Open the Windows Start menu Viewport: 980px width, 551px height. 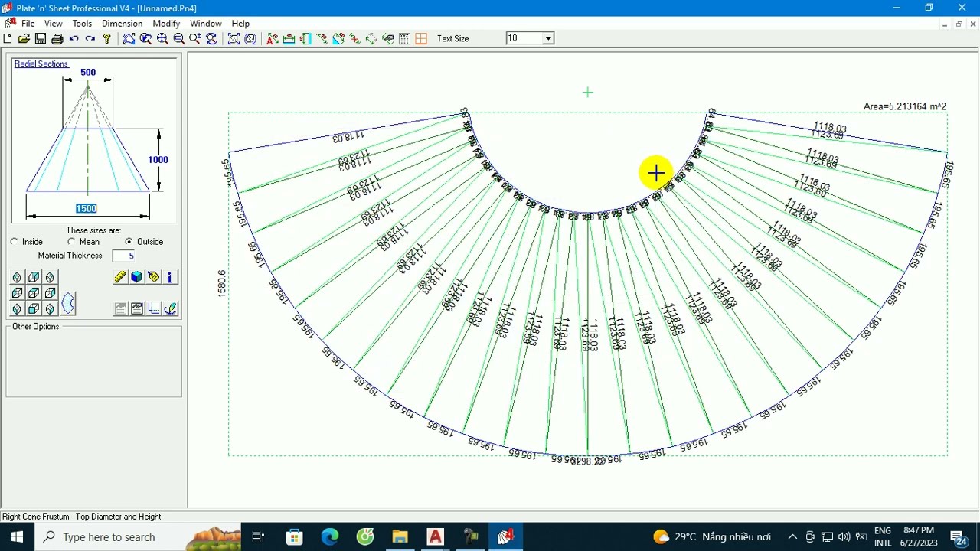pyautogui.click(x=17, y=537)
